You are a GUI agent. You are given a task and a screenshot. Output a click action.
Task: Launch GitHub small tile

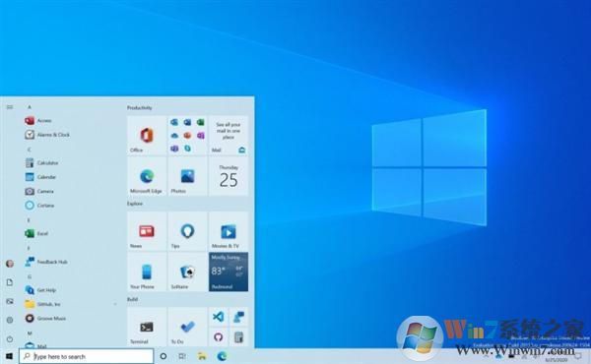click(x=219, y=336)
